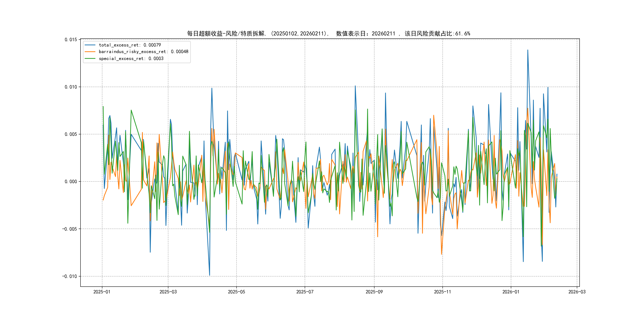
Task: Click the 2025-07 x-axis tick label
Action: (x=305, y=292)
